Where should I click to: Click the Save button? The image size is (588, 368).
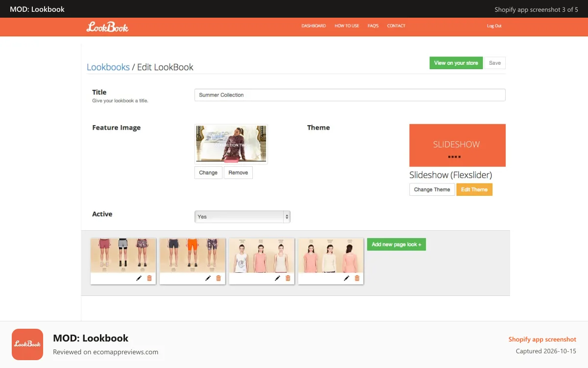[495, 63]
